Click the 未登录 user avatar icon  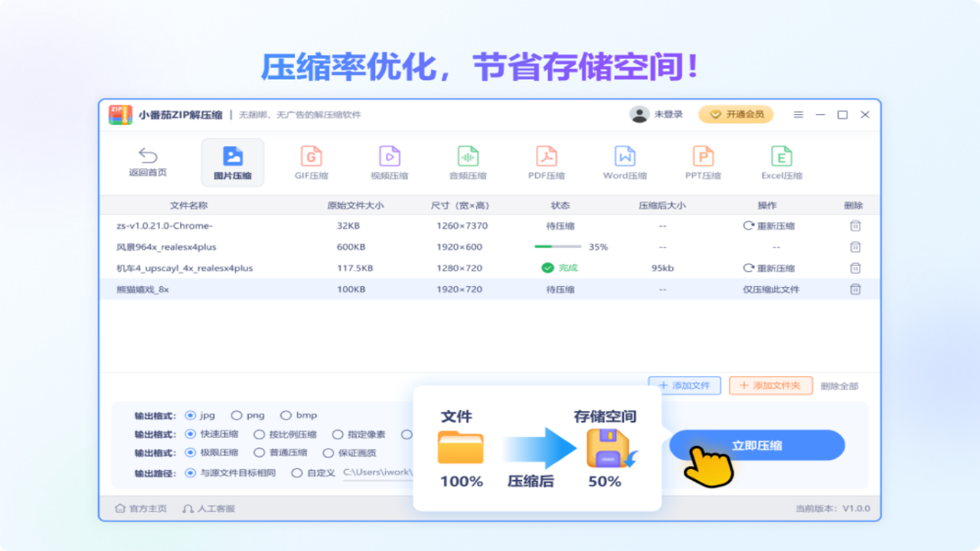pos(639,114)
